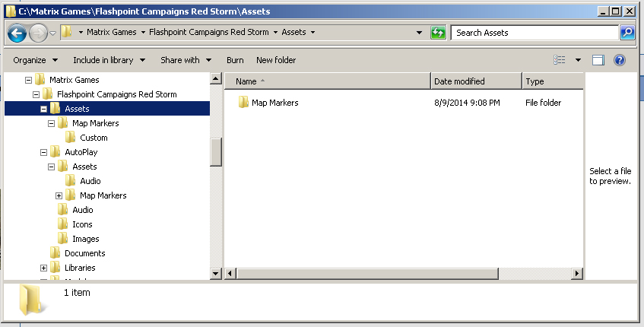
Task: Click file list horizontal scroll right arrow
Action: click(x=577, y=273)
